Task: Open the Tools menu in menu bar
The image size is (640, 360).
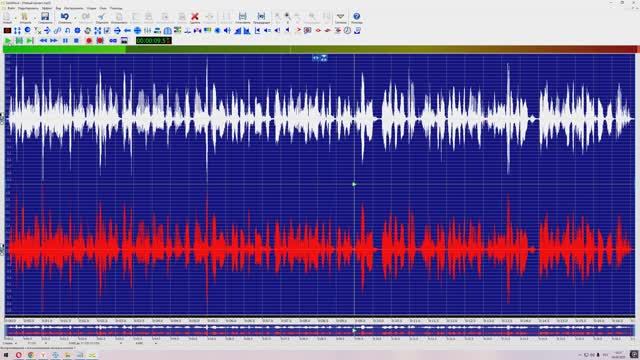Action: click(x=73, y=8)
